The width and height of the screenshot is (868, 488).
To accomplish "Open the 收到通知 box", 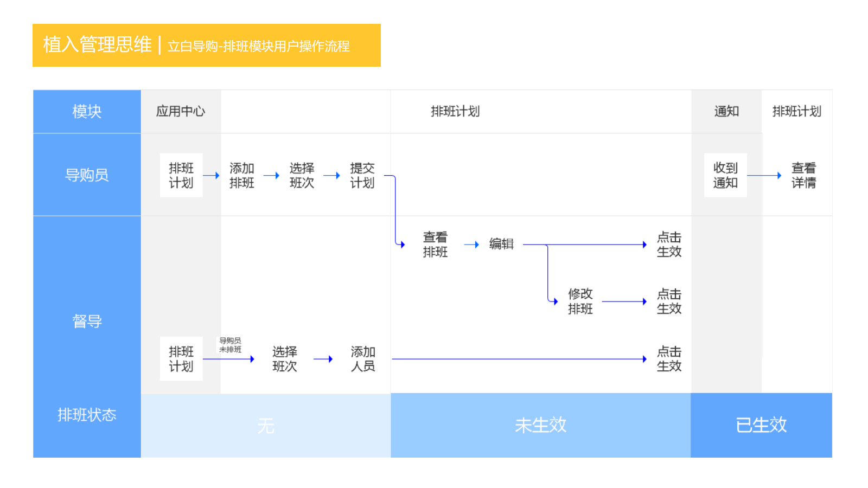I will 725,175.
